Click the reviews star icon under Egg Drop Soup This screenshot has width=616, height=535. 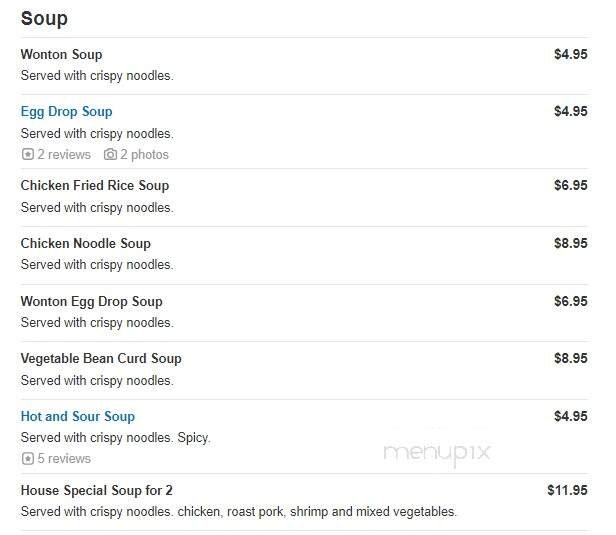click(x=27, y=155)
